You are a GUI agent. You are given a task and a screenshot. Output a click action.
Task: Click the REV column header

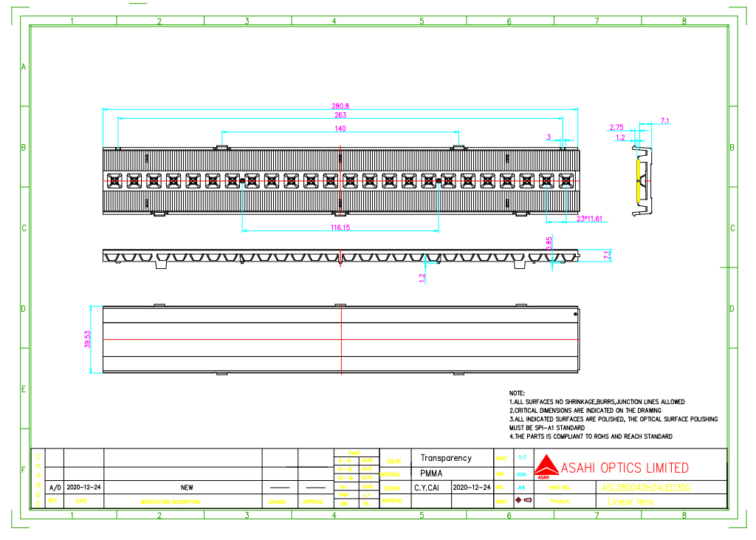point(52,500)
